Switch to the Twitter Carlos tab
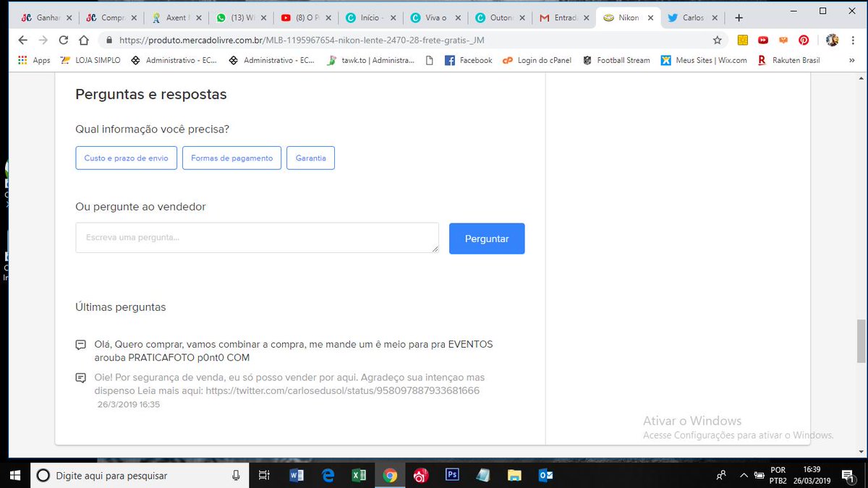 coord(694,17)
